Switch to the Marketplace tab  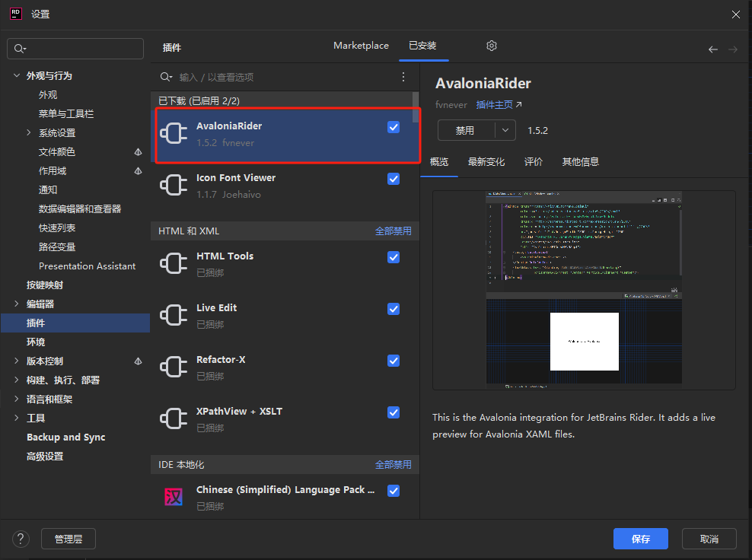(x=361, y=46)
